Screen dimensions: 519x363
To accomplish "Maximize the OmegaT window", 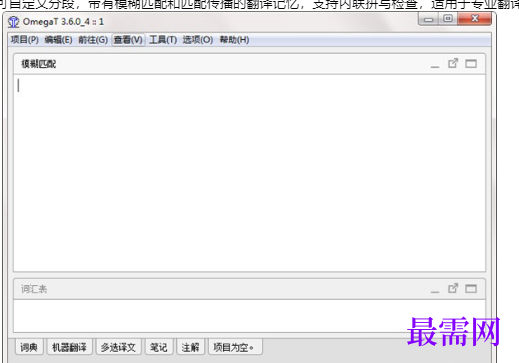I will point(448,19).
